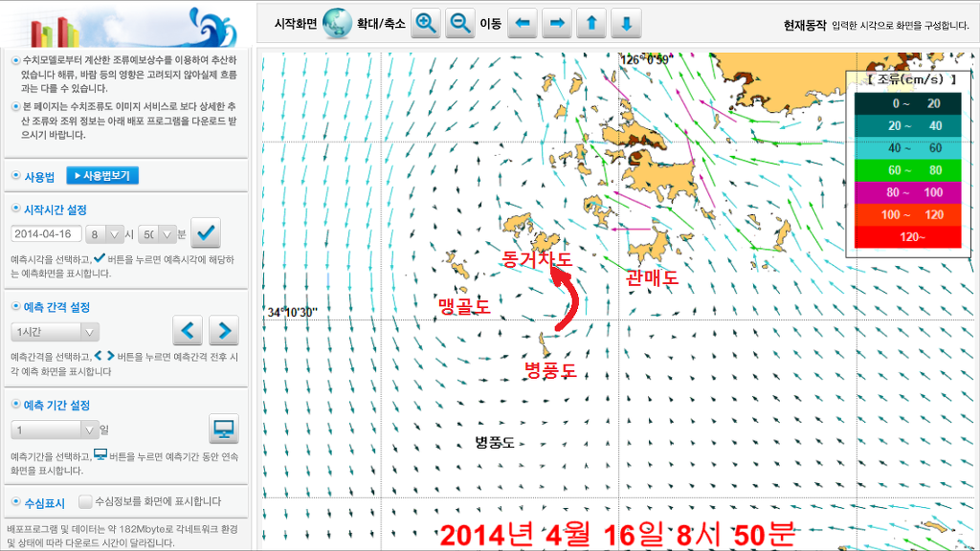This screenshot has height=551, width=980.
Task: Open the forecast period days dropdown
Action: point(55,430)
